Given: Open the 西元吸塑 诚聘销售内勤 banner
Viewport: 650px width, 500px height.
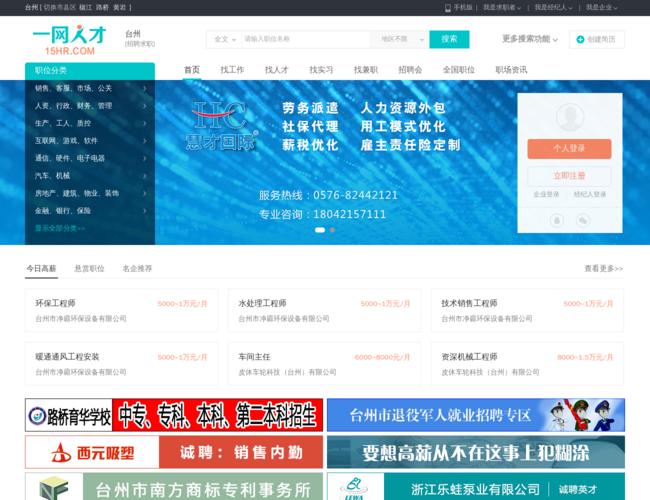Looking at the screenshot, I should coord(174,452).
